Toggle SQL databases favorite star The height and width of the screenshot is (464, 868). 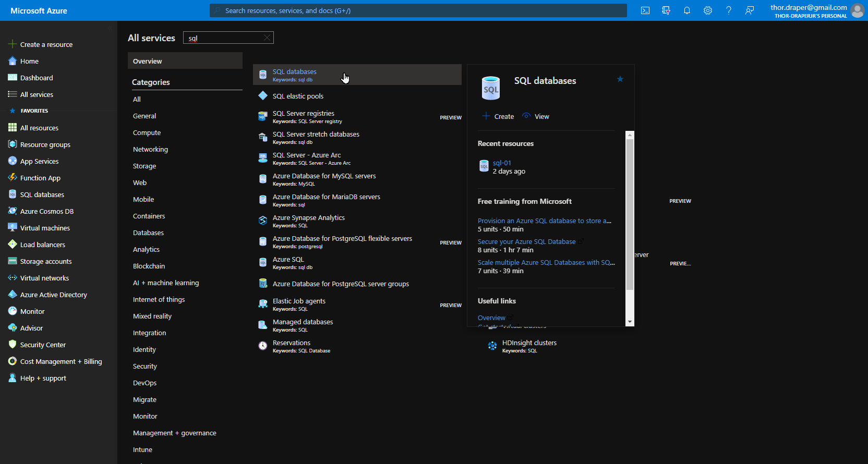(620, 79)
